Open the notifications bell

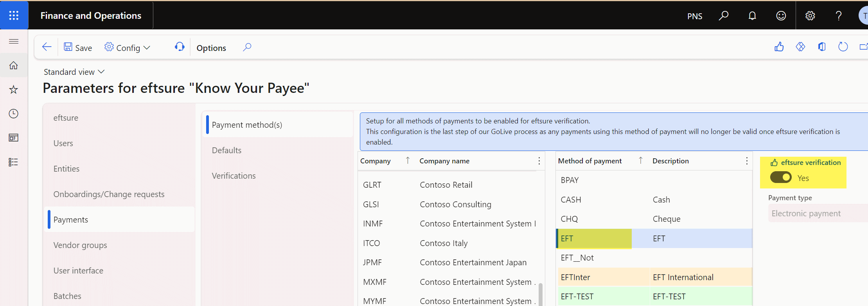[x=752, y=16]
